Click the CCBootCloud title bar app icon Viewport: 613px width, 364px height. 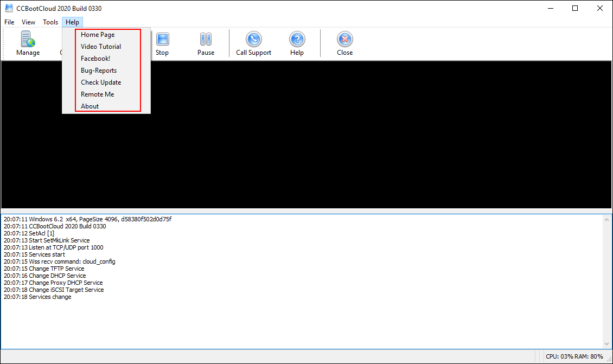9,8
